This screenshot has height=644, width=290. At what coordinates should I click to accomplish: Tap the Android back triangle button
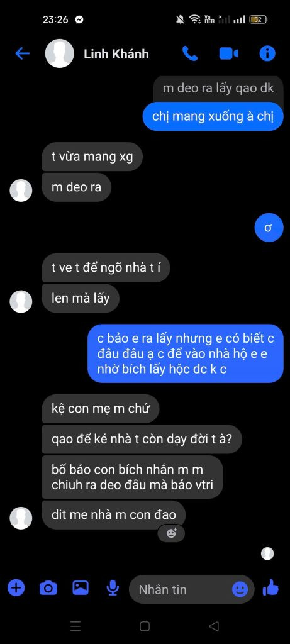tap(214, 626)
